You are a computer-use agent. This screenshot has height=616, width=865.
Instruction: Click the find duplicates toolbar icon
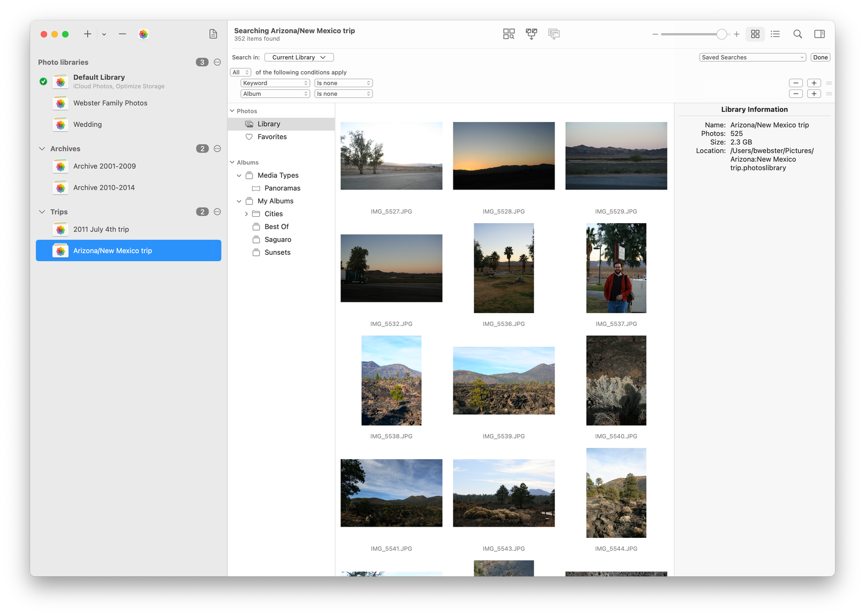tap(509, 34)
